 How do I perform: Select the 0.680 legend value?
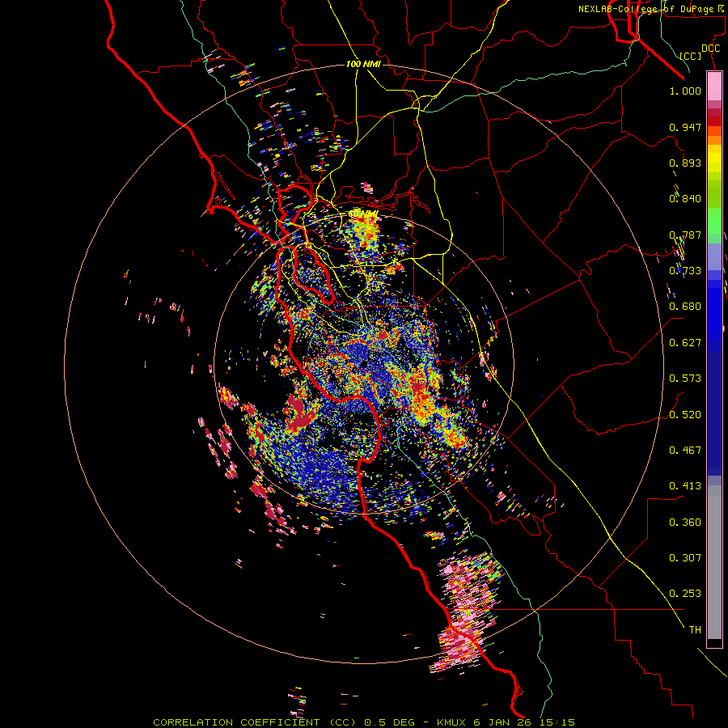click(x=685, y=307)
